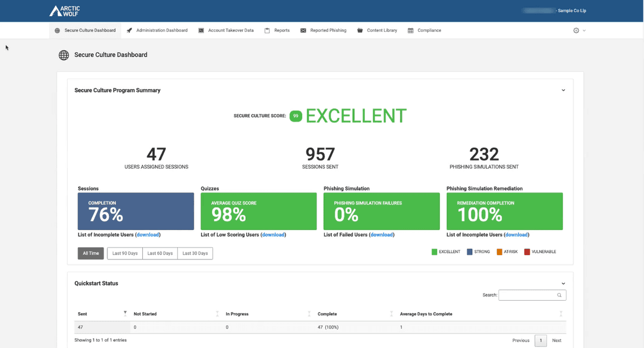Click the magnifier icon in Search box
This screenshot has height=348, width=644.
pyautogui.click(x=559, y=295)
